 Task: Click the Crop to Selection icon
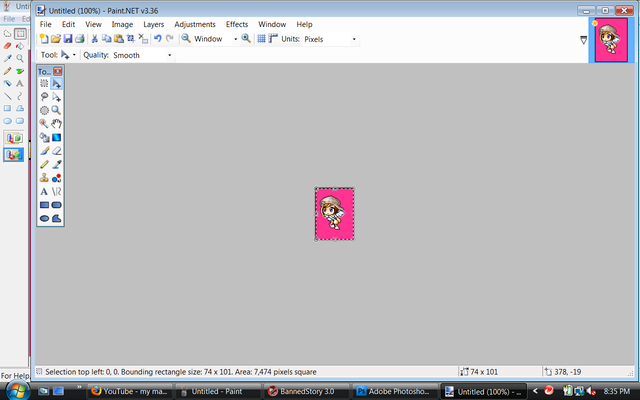pyautogui.click(x=131, y=39)
